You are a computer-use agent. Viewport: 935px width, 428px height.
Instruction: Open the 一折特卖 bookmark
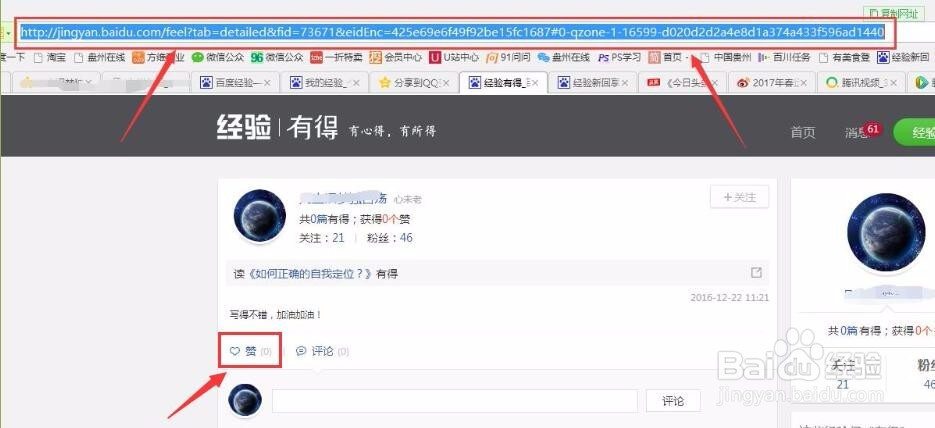336,58
